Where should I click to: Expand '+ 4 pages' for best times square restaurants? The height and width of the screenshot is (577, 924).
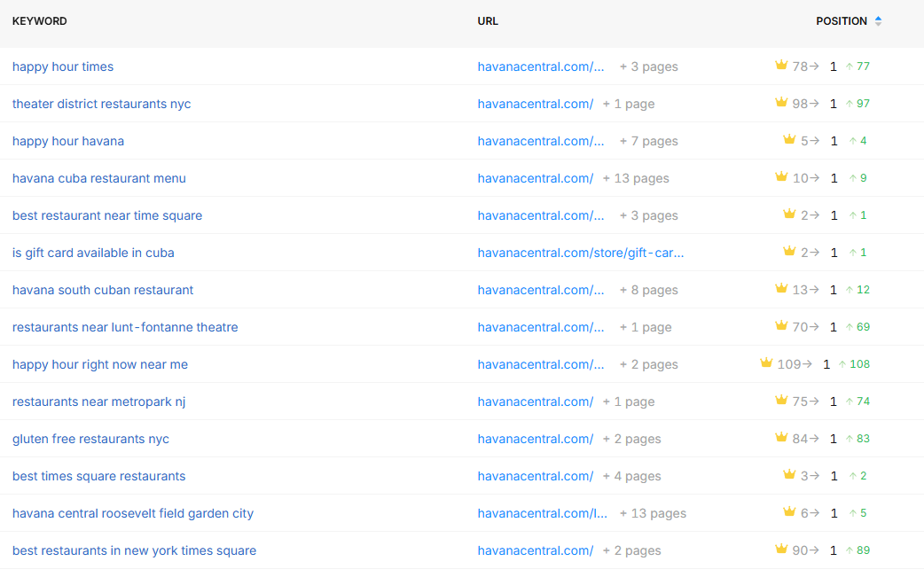(x=631, y=476)
